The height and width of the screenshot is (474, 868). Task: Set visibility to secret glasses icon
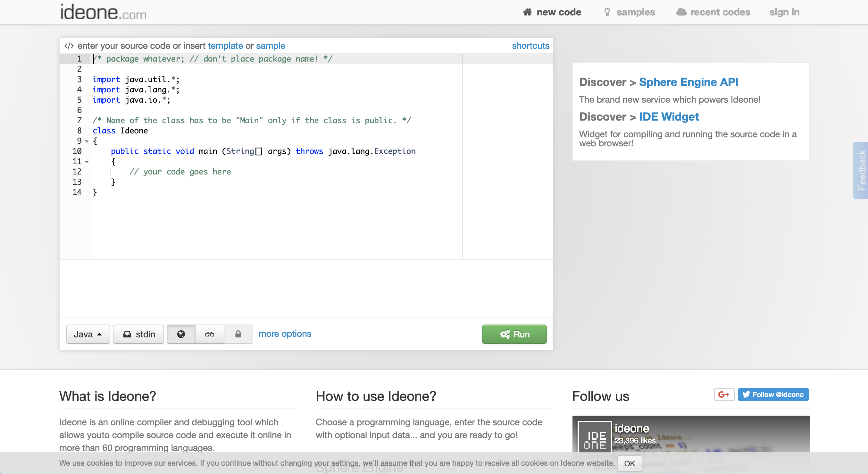210,334
